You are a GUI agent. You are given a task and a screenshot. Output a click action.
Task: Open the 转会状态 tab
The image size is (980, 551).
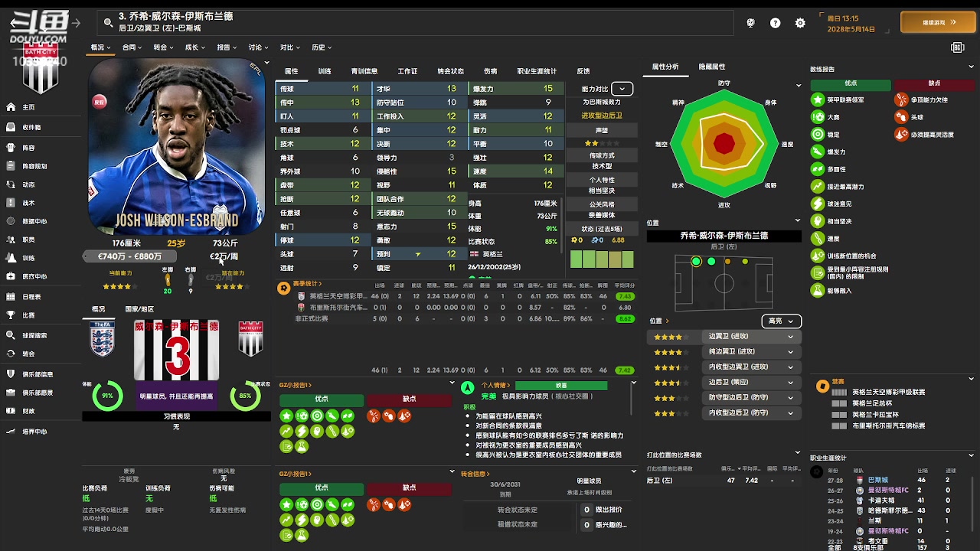pyautogui.click(x=450, y=71)
